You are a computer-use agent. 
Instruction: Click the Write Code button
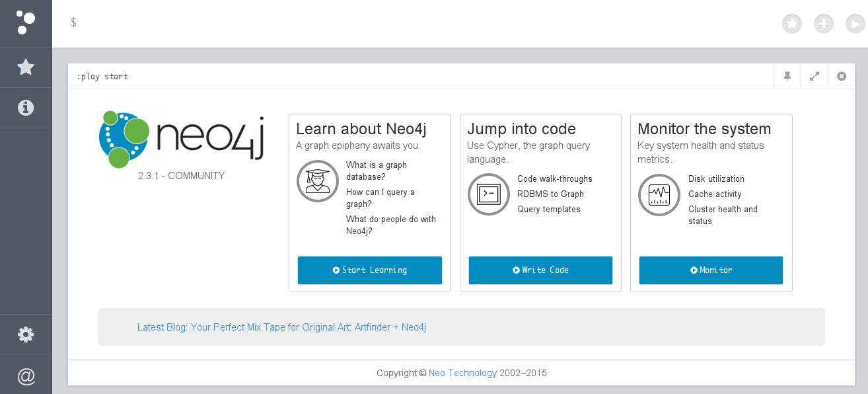540,270
